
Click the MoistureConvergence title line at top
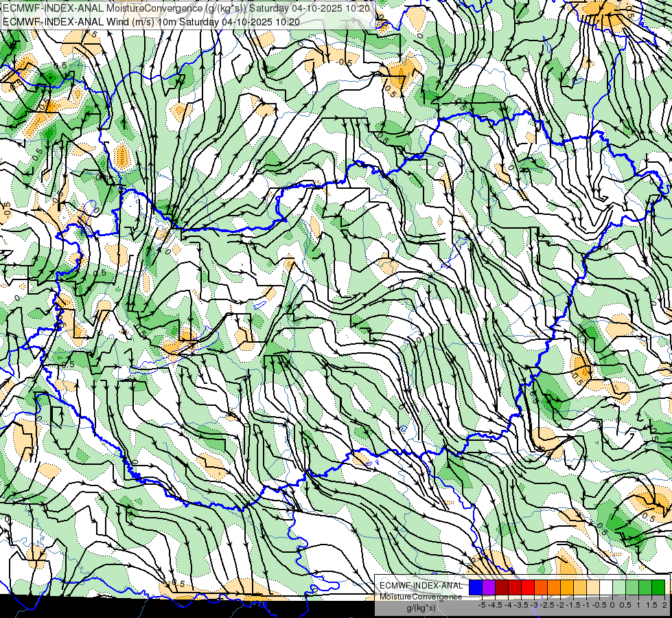pyautogui.click(x=187, y=8)
